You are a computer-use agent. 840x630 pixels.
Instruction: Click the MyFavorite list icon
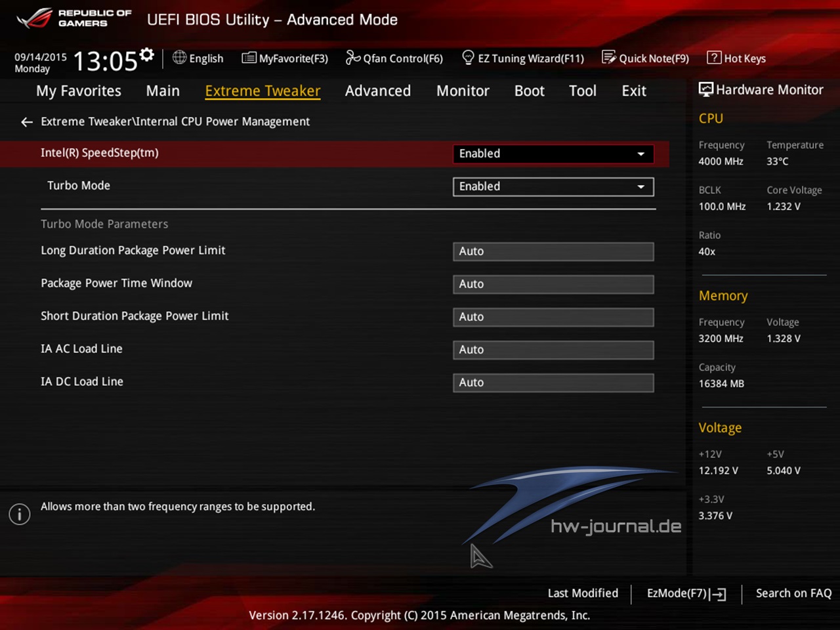coord(249,58)
